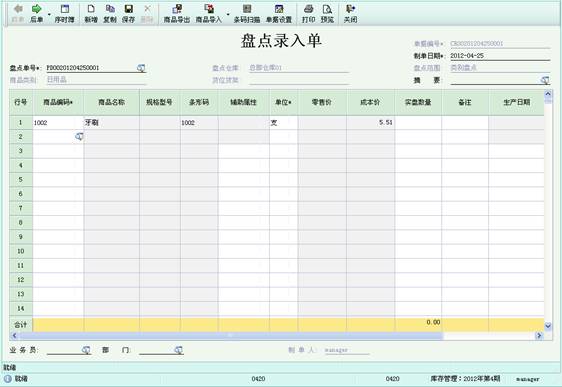
Task: Open the dropdown arrow next to 后单
Action: pyautogui.click(x=49, y=15)
